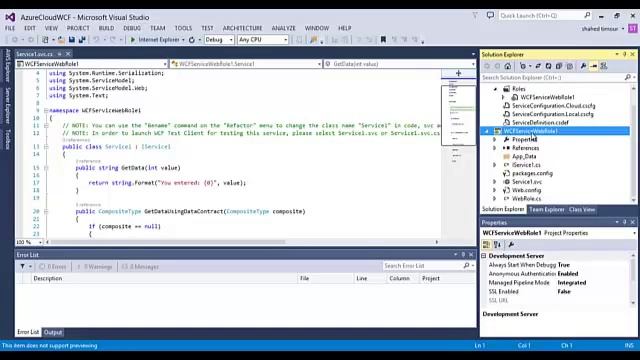Image resolution: width=640 pixels, height=360 pixels.
Task: Switch to the Team Explorer tab
Action: (x=547, y=209)
